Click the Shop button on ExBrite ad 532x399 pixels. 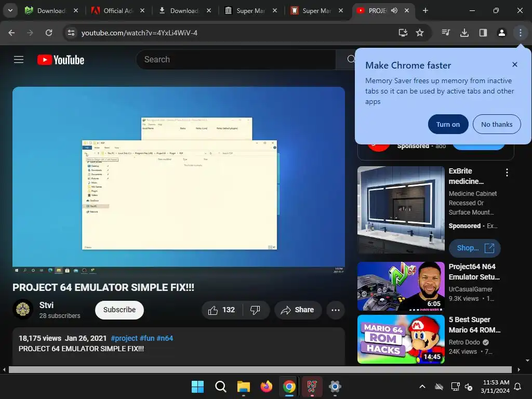pos(475,248)
